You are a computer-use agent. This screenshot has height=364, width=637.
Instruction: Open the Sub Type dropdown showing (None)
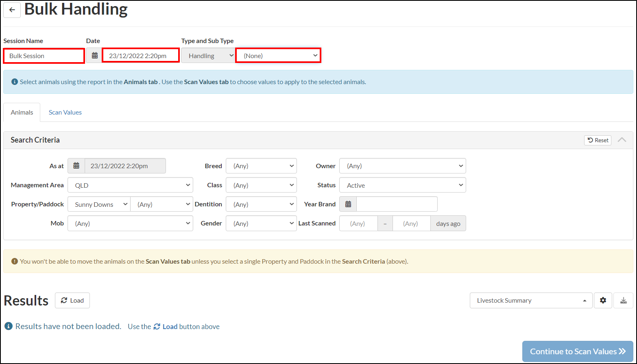click(278, 55)
